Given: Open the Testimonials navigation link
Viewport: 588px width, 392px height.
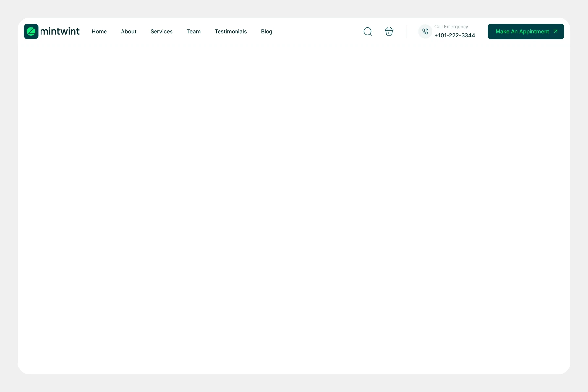Looking at the screenshot, I should point(231,31).
